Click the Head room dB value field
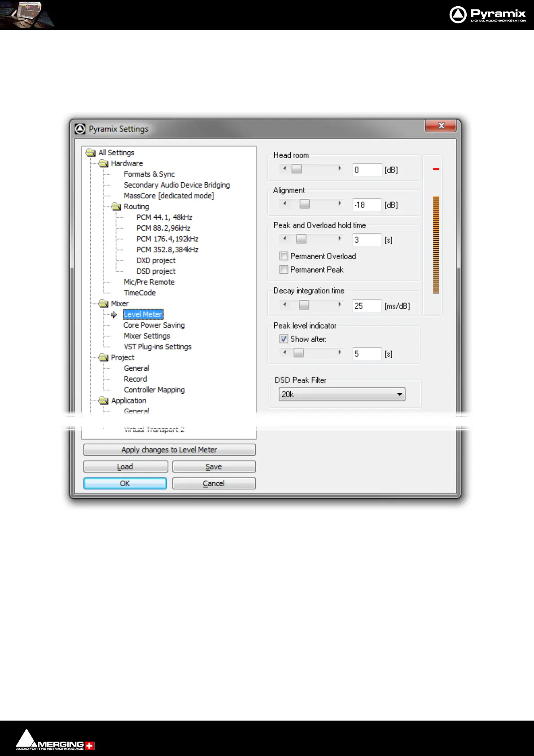The height and width of the screenshot is (756, 534). point(367,170)
